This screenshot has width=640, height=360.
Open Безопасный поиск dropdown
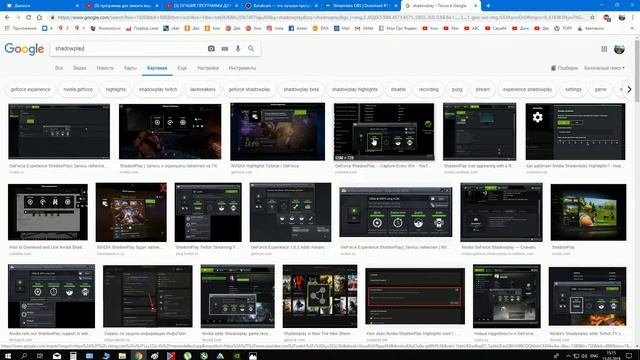pos(604,68)
